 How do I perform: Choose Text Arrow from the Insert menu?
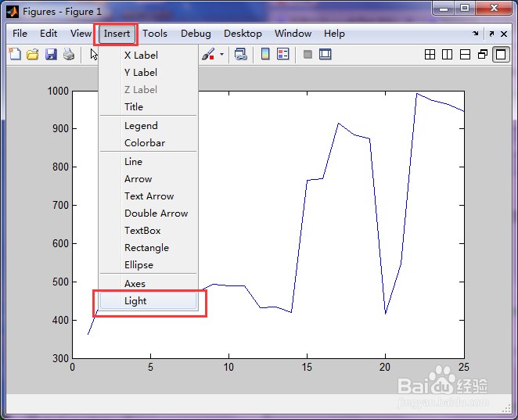[149, 196]
